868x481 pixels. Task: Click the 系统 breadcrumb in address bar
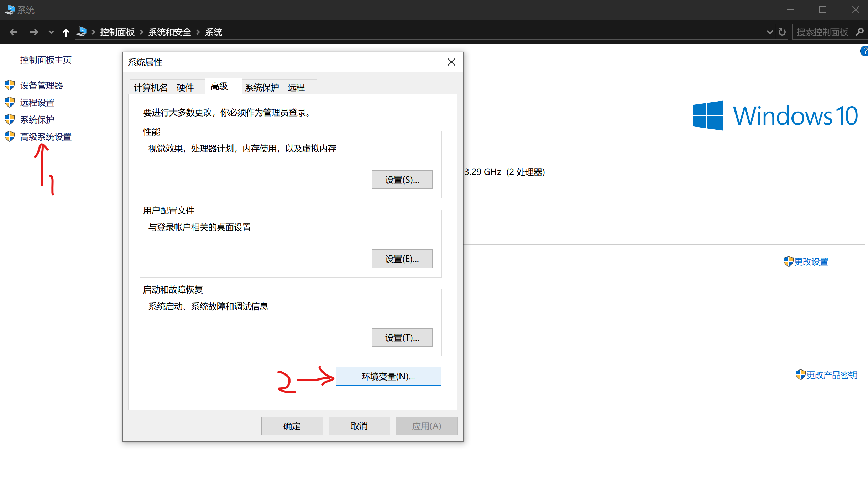pyautogui.click(x=213, y=32)
